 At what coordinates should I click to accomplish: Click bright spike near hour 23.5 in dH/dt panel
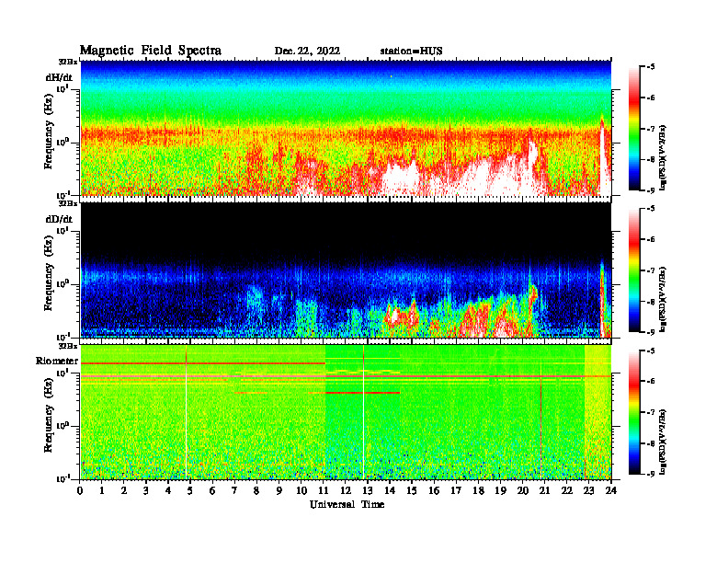(603, 155)
